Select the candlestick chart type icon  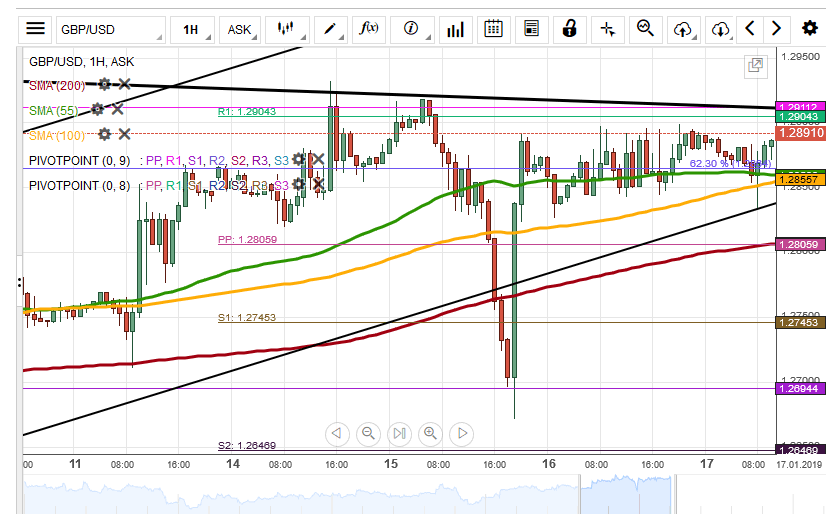pos(288,29)
